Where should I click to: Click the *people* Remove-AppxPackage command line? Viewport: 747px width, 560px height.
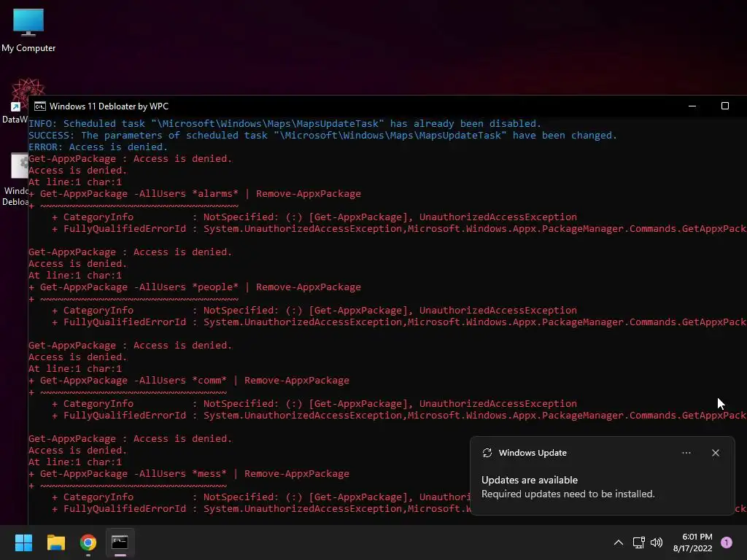195,287
